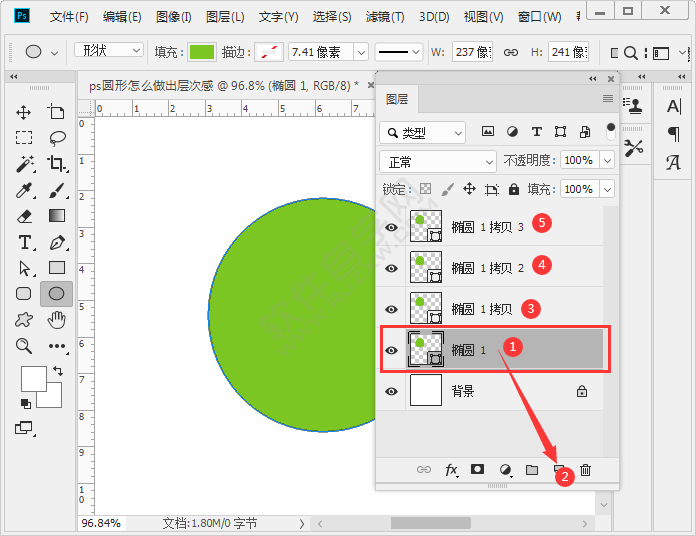
Task: Select the Zoom tool in toolbar
Action: click(24, 346)
